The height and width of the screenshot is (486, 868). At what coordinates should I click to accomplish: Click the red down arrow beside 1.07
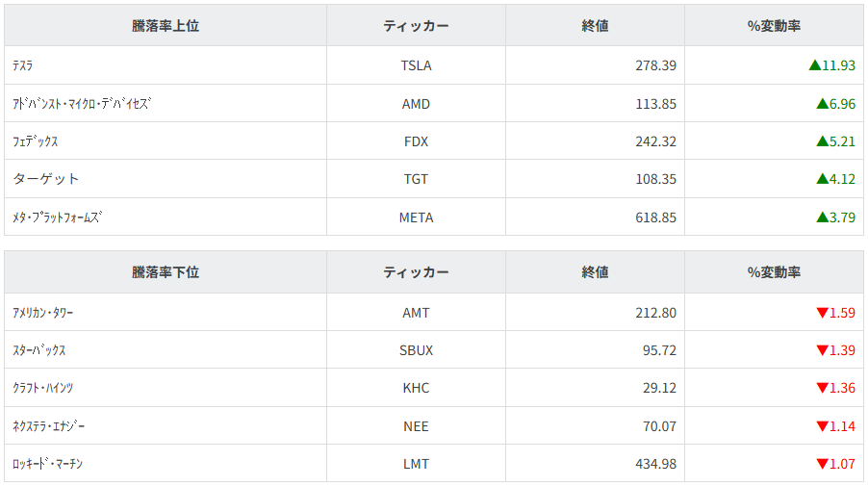[822, 464]
